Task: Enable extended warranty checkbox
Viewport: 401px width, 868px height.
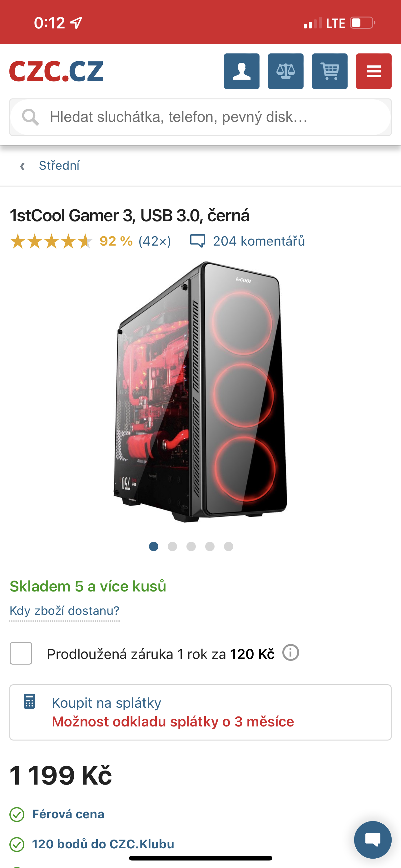Action: click(21, 653)
